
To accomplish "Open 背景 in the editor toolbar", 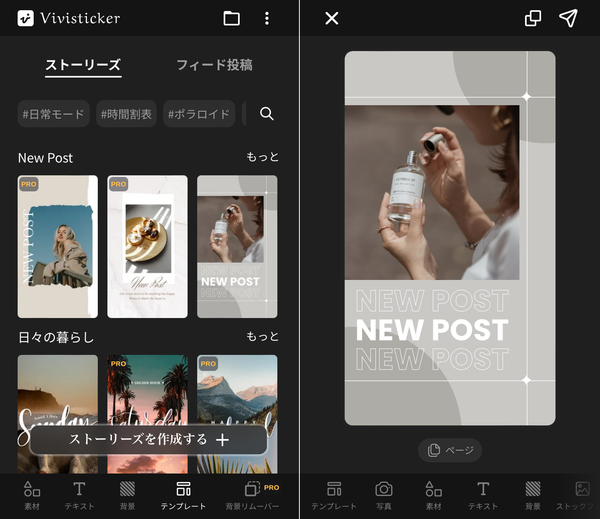I will coord(533,496).
